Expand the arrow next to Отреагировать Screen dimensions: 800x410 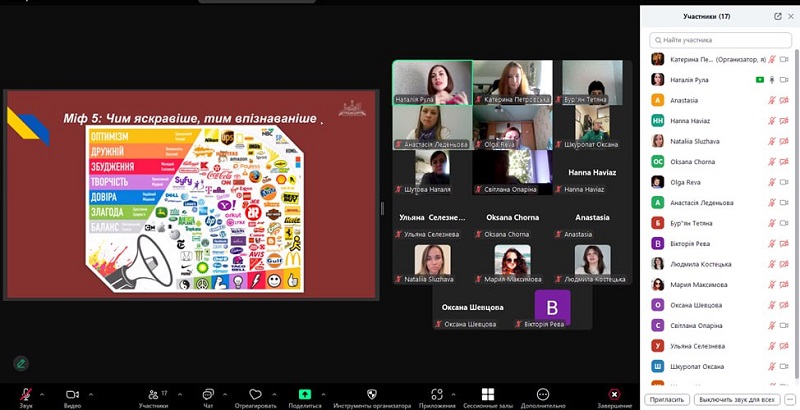coord(274,394)
